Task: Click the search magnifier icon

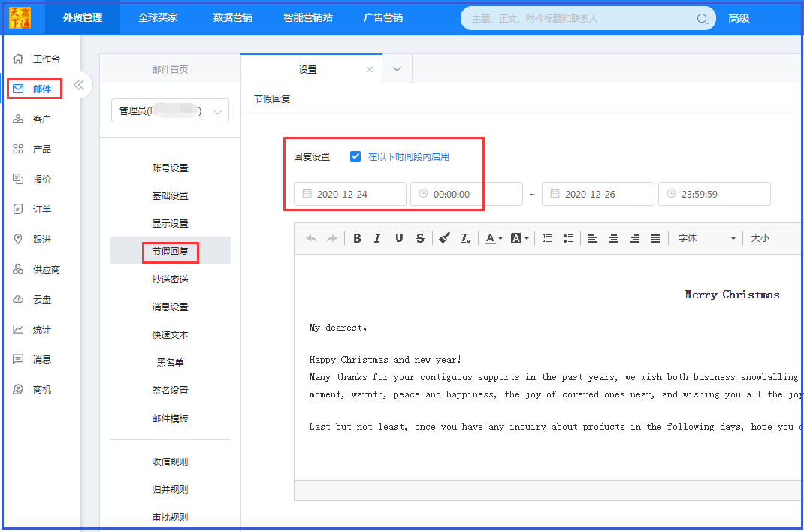Action: 702,19
